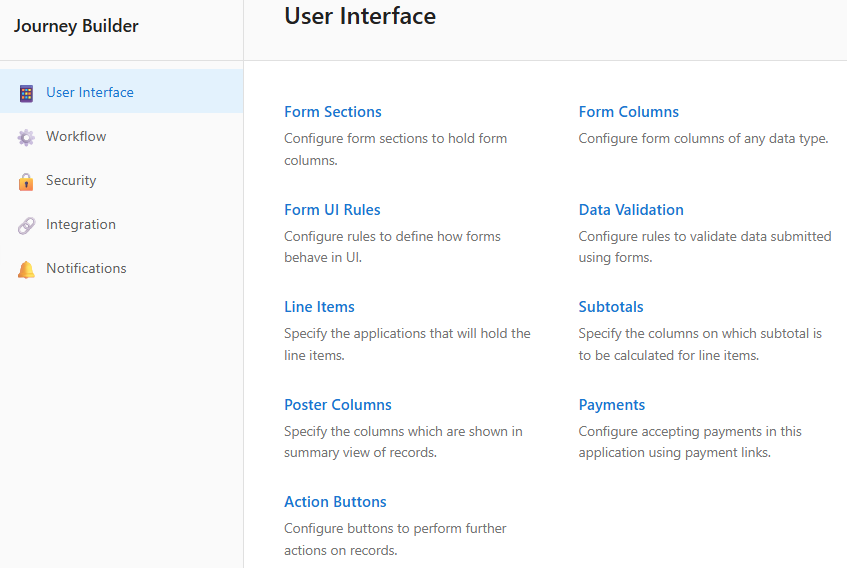Go to Form UI Rules
Image resolution: width=847 pixels, height=568 pixels.
[x=332, y=210]
